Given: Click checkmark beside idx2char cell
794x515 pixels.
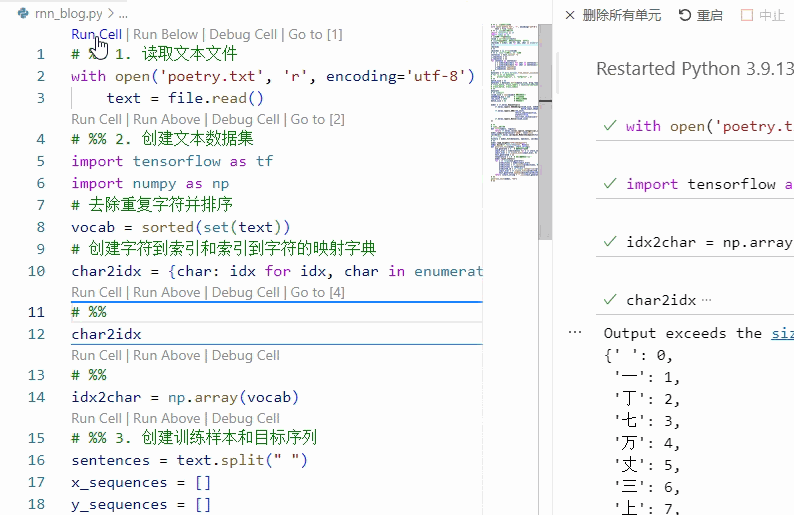Looking at the screenshot, I should tap(610, 242).
